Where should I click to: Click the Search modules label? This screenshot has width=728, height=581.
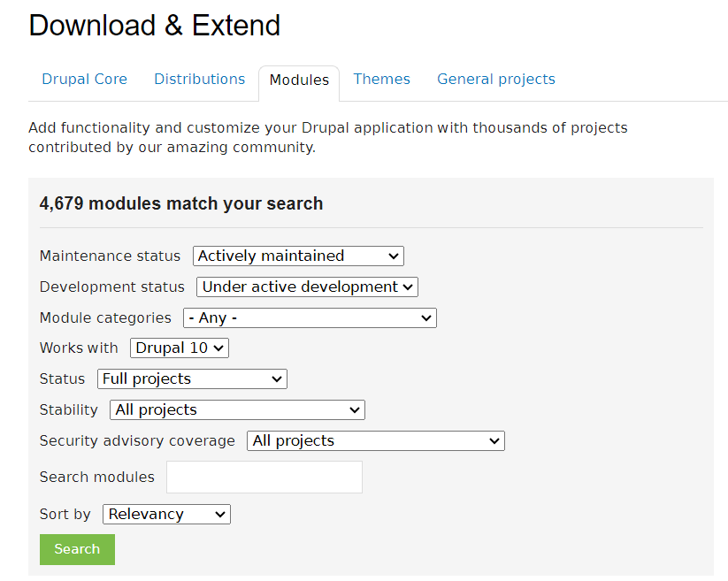tap(97, 477)
